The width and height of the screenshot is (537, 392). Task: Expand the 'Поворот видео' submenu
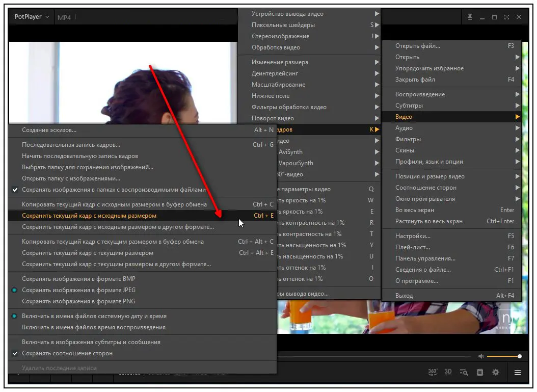pos(309,118)
